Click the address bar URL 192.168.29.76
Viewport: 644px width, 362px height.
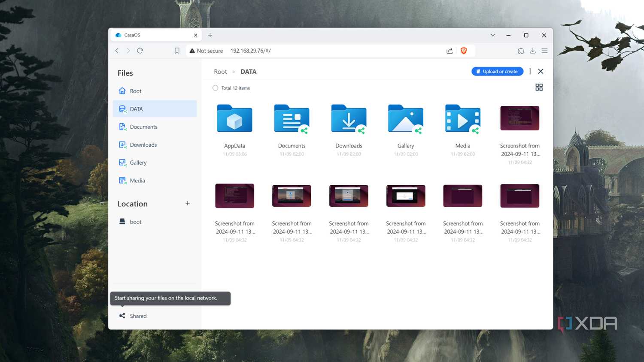point(250,51)
